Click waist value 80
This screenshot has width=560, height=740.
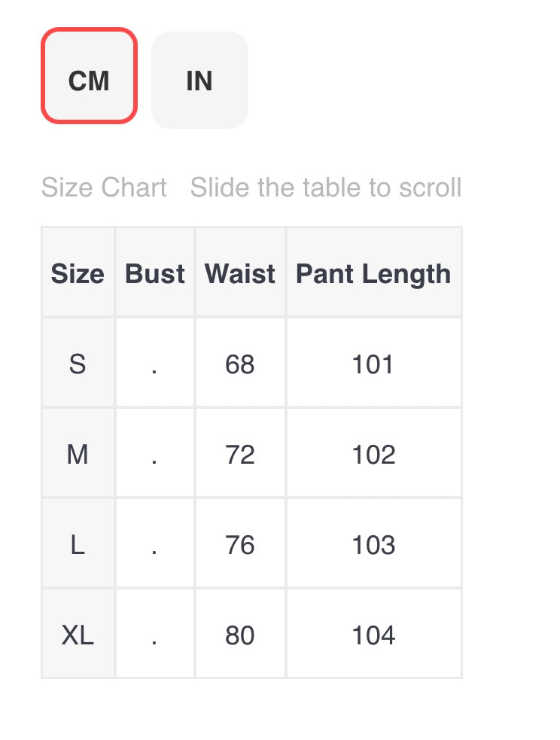(240, 635)
